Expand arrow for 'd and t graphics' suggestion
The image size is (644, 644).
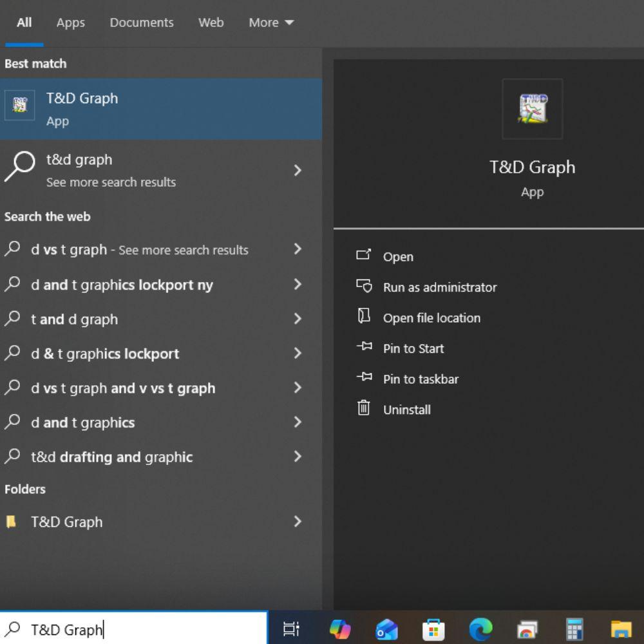click(x=298, y=422)
